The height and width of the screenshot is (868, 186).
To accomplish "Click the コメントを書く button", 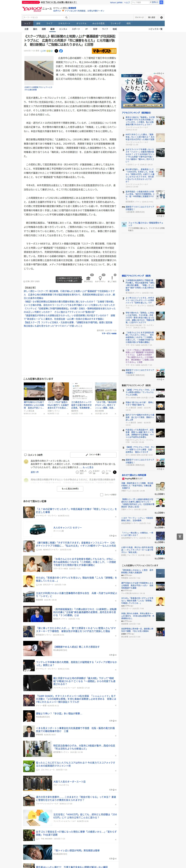I will click(x=93, y=455).
